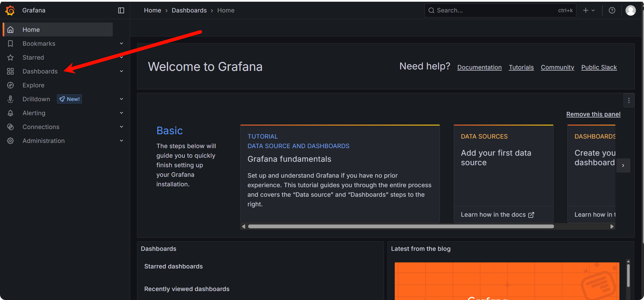The height and width of the screenshot is (300, 644).
Task: Select Dashboards in the sidebar menu
Action: (x=40, y=71)
